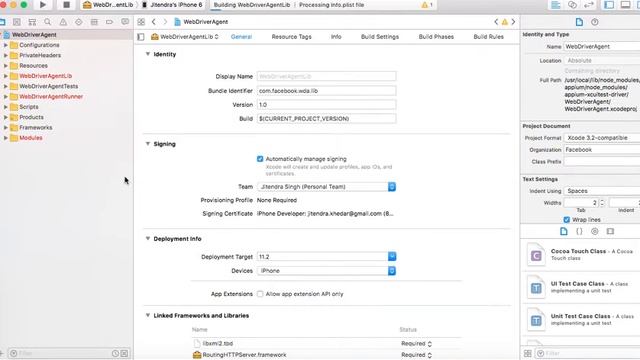Show the Code Snippet library
This screenshot has height=360, width=640.
point(579,231)
